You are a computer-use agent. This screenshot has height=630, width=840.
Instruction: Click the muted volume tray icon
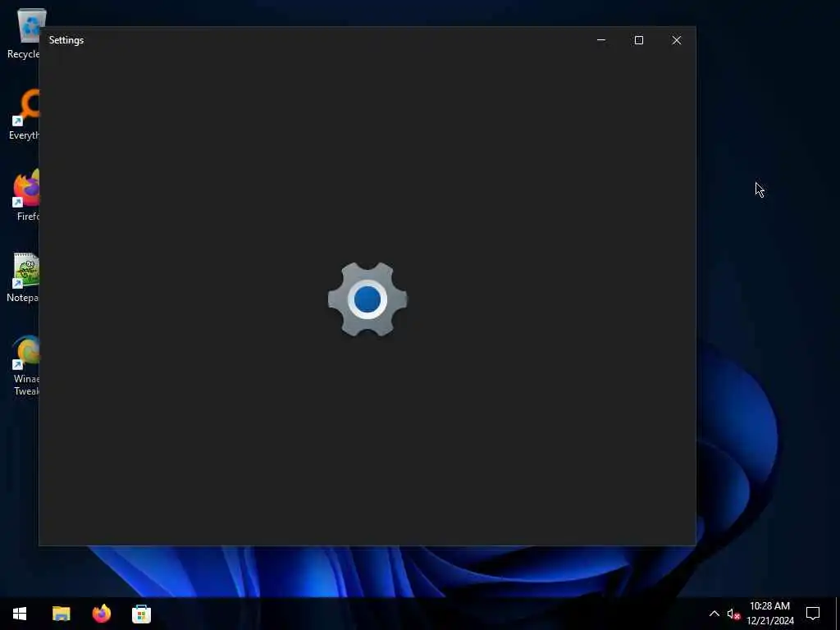click(733, 614)
